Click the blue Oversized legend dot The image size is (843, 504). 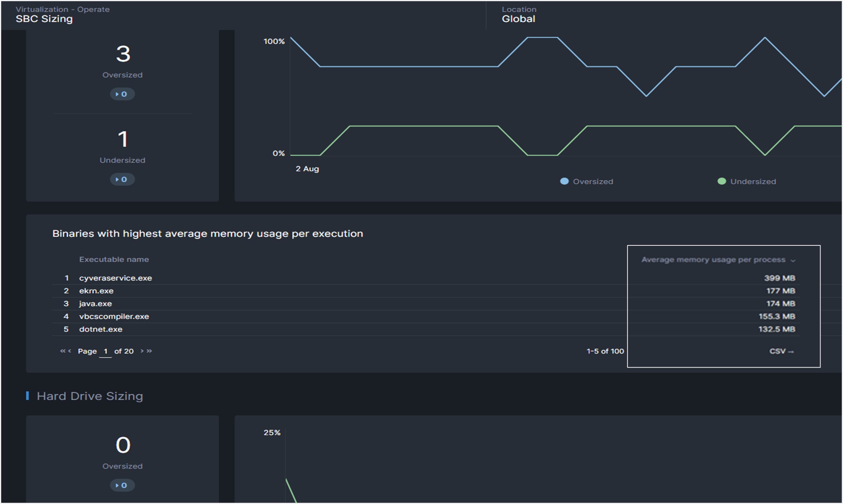[x=564, y=181]
